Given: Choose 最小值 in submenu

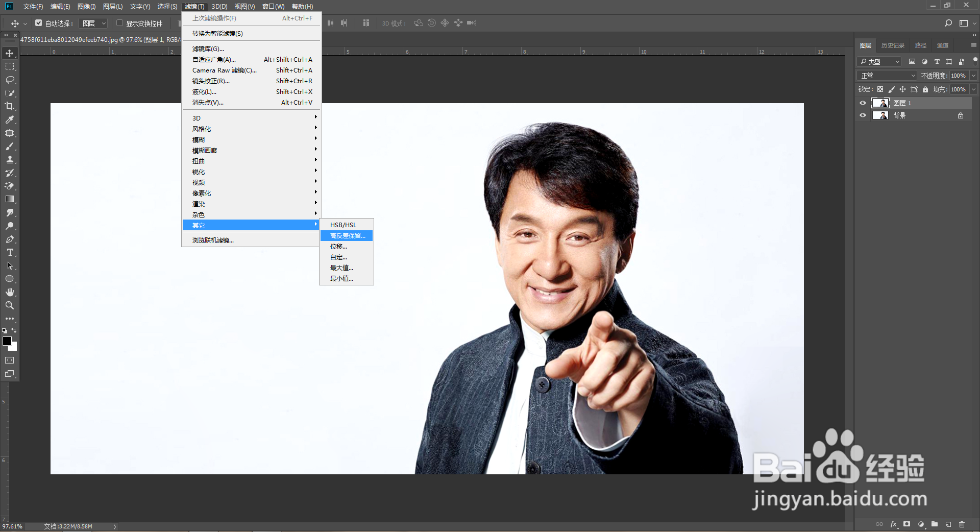Looking at the screenshot, I should (x=347, y=279).
